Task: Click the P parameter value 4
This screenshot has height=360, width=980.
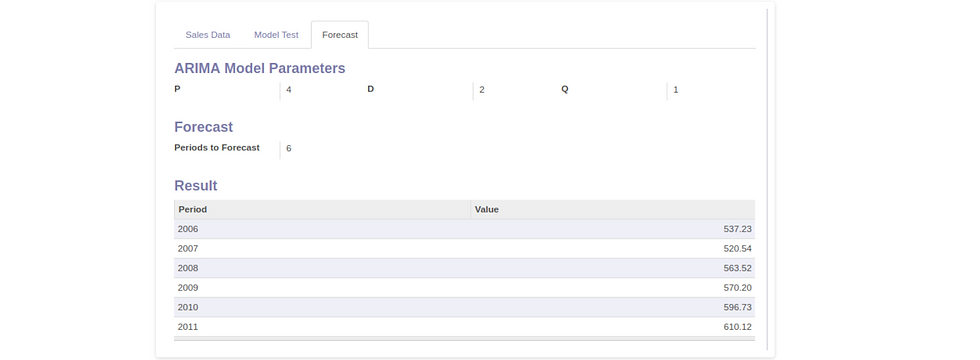Action: [x=289, y=90]
